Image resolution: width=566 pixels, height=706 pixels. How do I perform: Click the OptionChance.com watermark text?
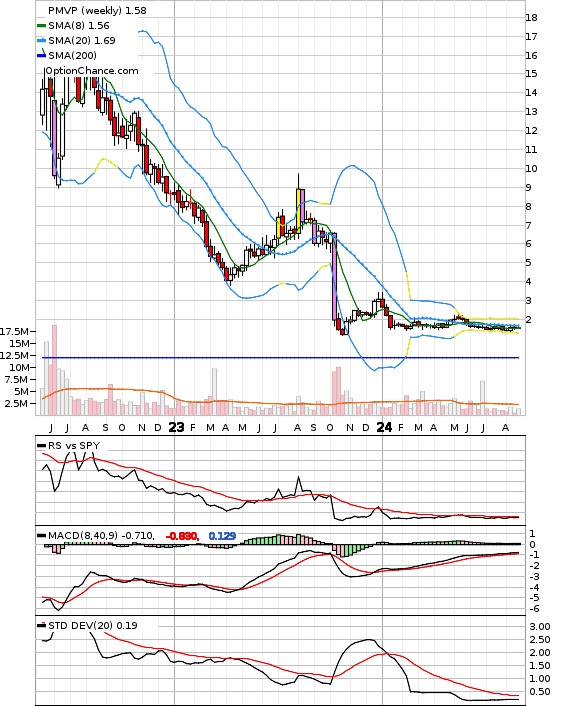point(91,71)
